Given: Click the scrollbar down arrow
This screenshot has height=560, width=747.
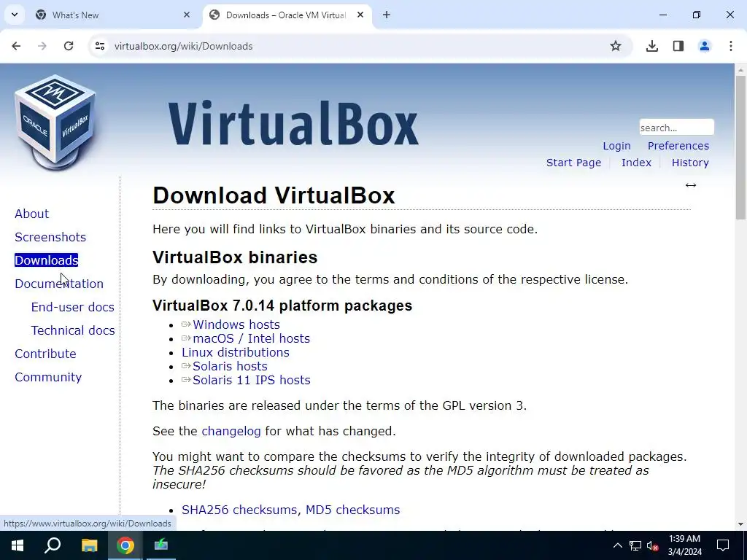Looking at the screenshot, I should click(x=740, y=524).
